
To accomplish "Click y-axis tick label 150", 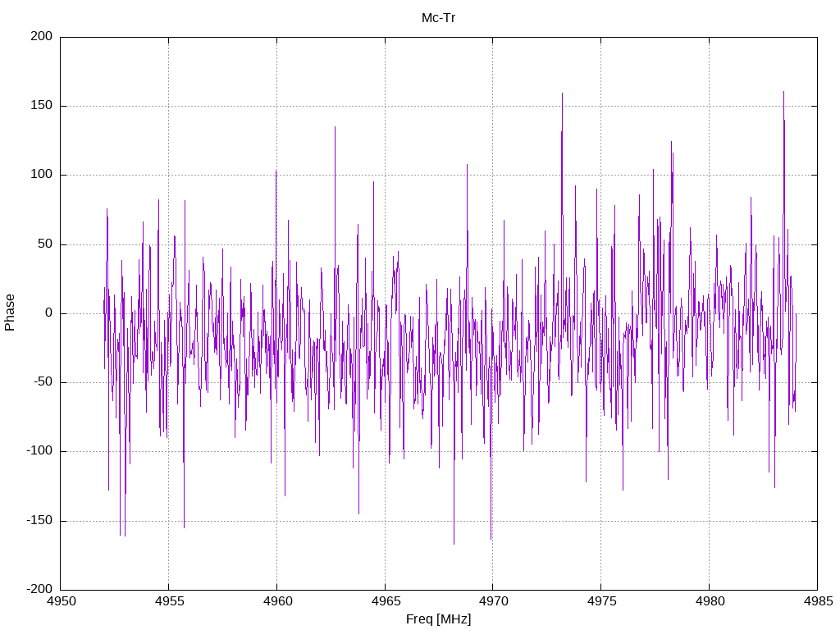I will tap(42, 106).
